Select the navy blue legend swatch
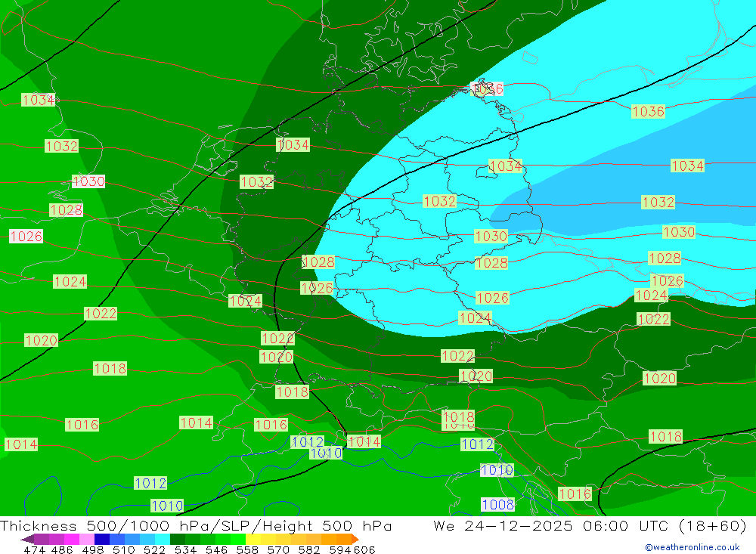The width and height of the screenshot is (756, 554). coord(102,539)
